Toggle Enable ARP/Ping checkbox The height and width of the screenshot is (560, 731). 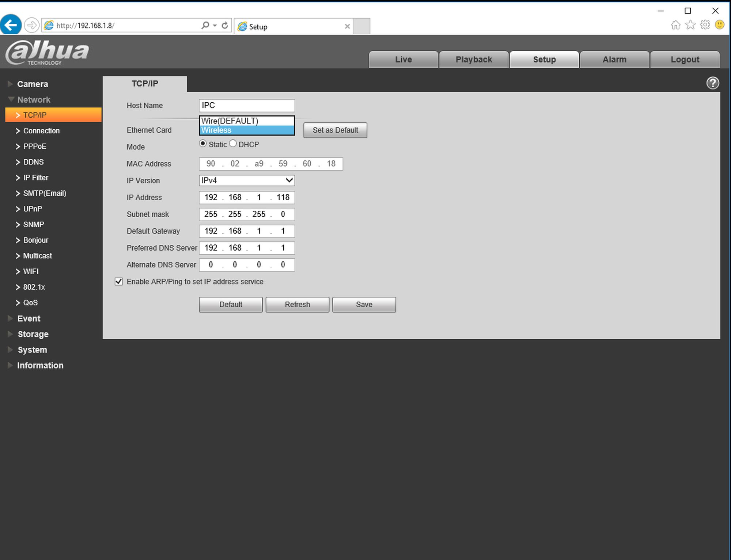click(118, 281)
